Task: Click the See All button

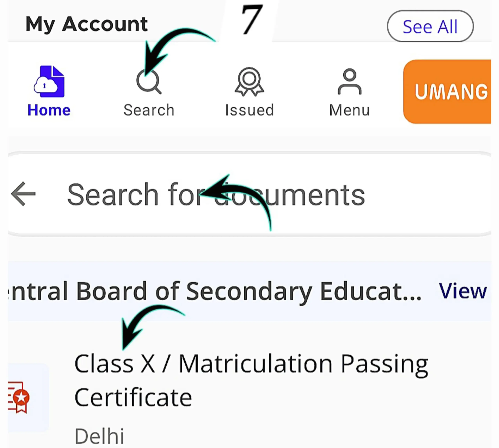Action: [430, 26]
